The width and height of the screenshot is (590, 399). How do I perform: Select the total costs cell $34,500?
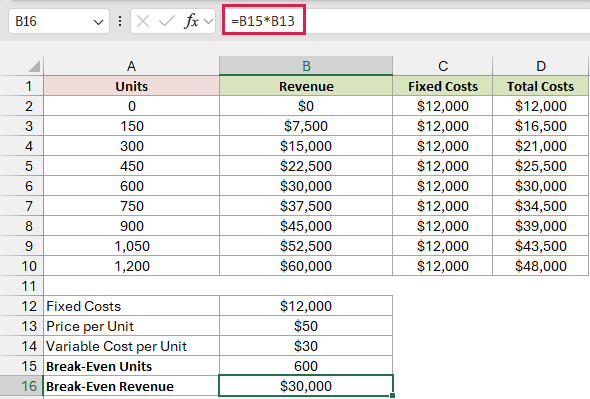tap(540, 206)
